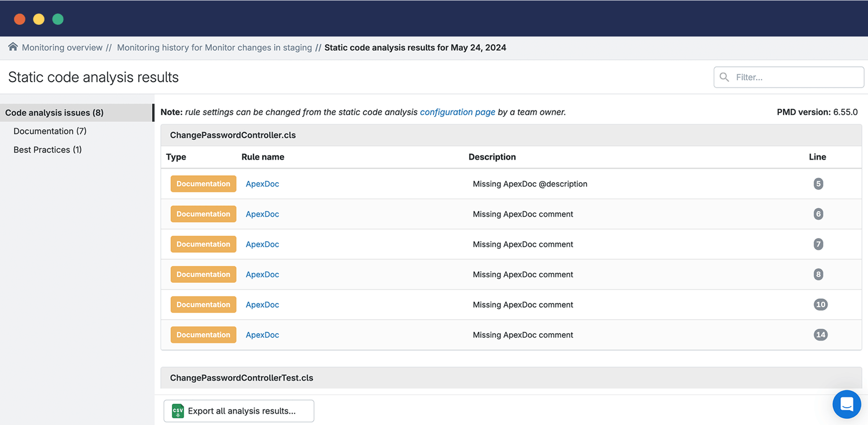Screen dimensions: 868x425
Task: Open ApexDoc rule link on line 6 row
Action: [x=262, y=214]
